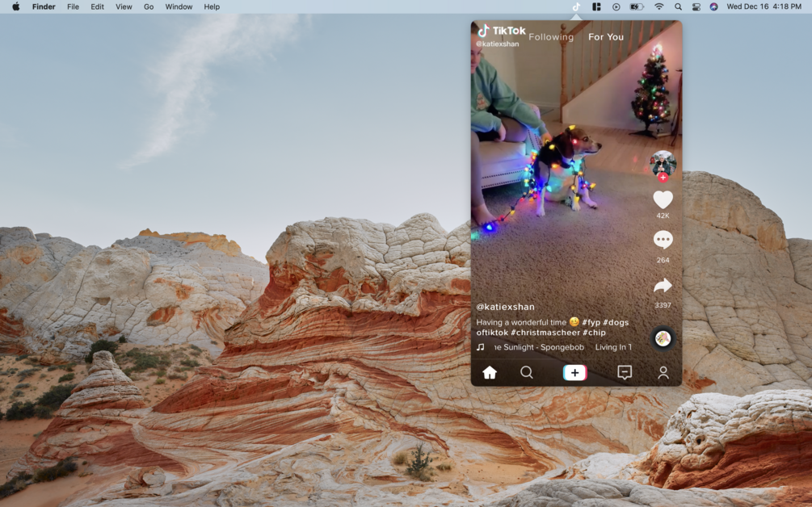The width and height of the screenshot is (812, 507).
Task: Open the #christmascheer hashtag
Action: pyautogui.click(x=545, y=333)
